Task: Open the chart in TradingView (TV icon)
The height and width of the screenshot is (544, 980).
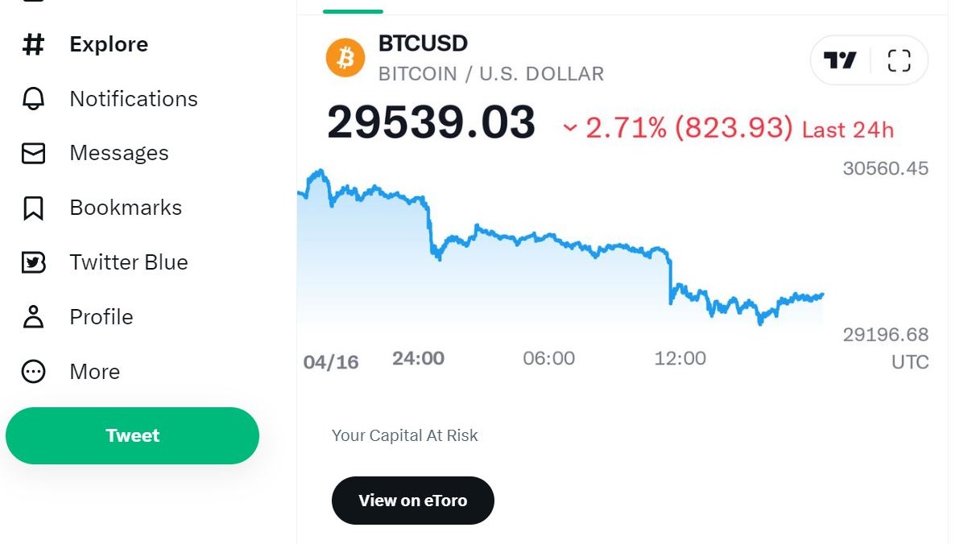Action: pos(840,60)
